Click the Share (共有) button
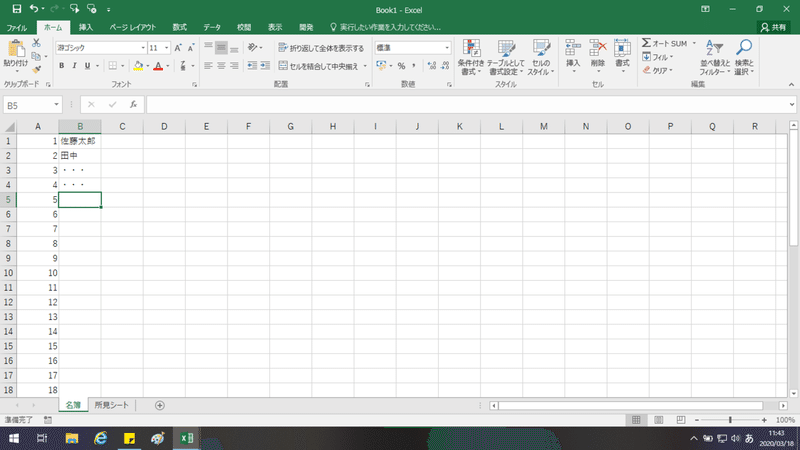800x450 pixels. pos(773,27)
